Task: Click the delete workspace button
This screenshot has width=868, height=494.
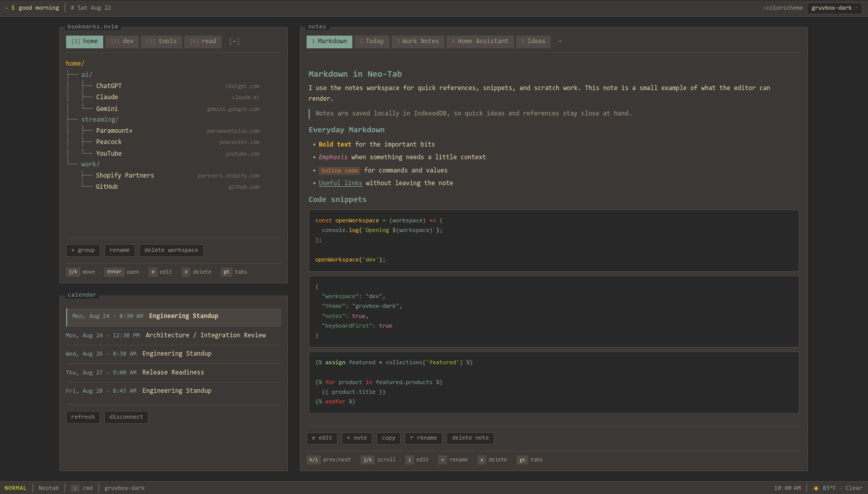Action: pyautogui.click(x=171, y=250)
